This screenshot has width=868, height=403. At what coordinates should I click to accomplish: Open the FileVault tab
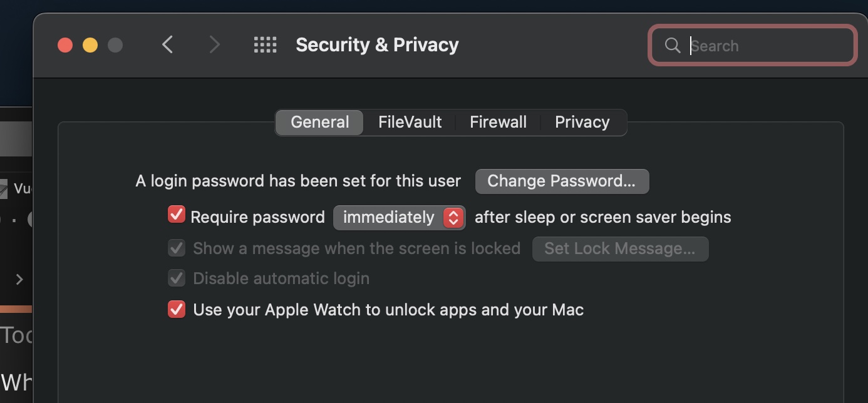point(410,122)
